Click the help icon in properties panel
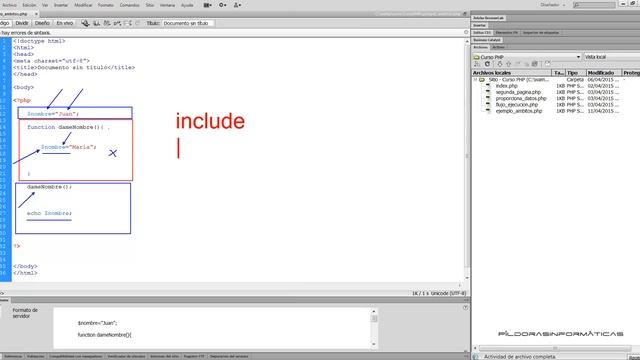Screen dimensions: 640x360 click(465, 308)
